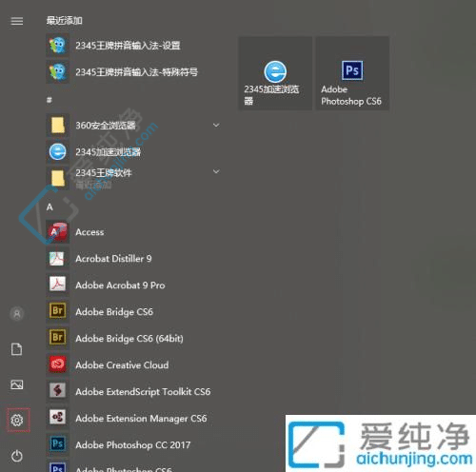Open Settings gear icon in sidebar

(x=17, y=420)
